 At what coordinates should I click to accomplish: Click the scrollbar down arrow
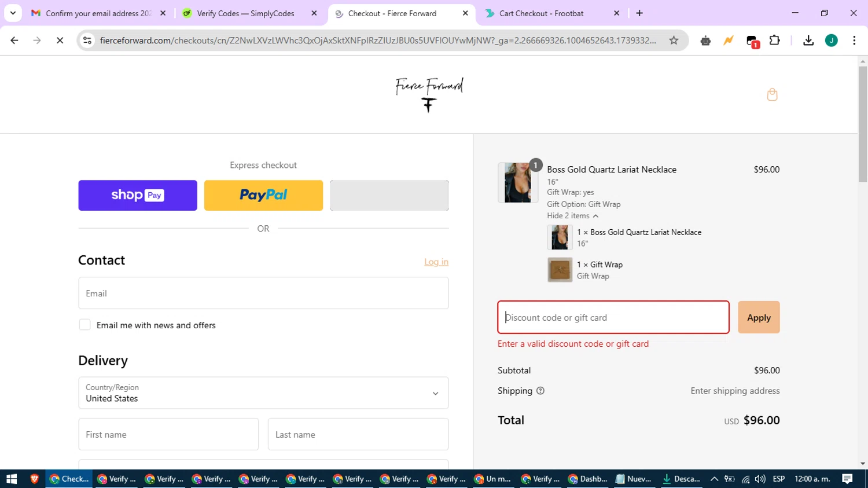click(x=863, y=464)
